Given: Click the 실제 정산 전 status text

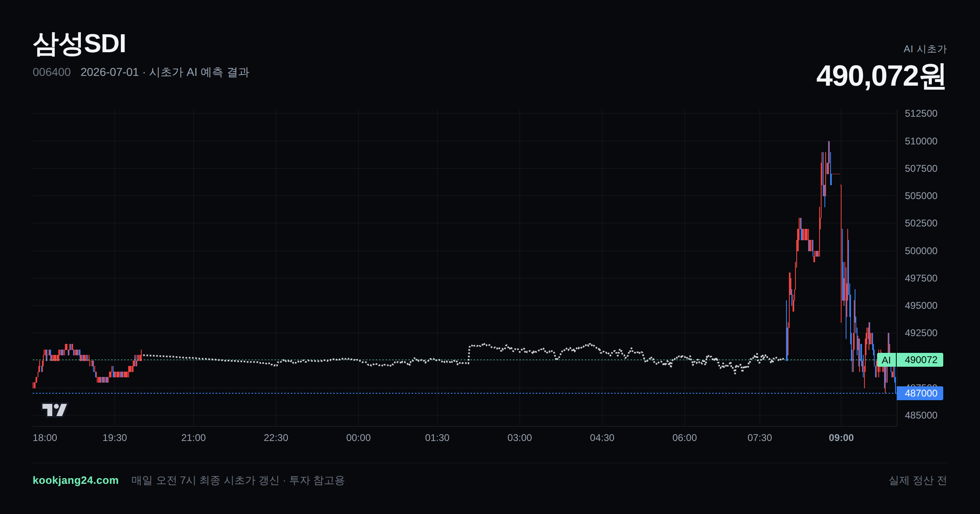Looking at the screenshot, I should (x=918, y=480).
